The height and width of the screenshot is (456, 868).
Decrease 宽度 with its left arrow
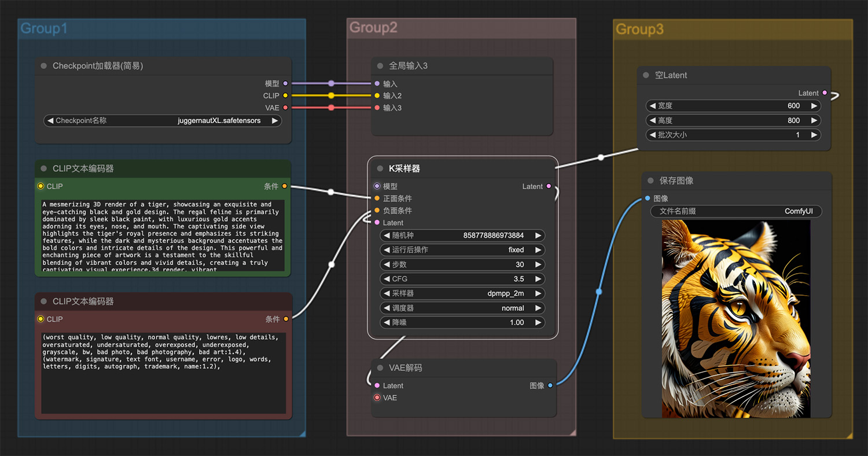(x=652, y=106)
